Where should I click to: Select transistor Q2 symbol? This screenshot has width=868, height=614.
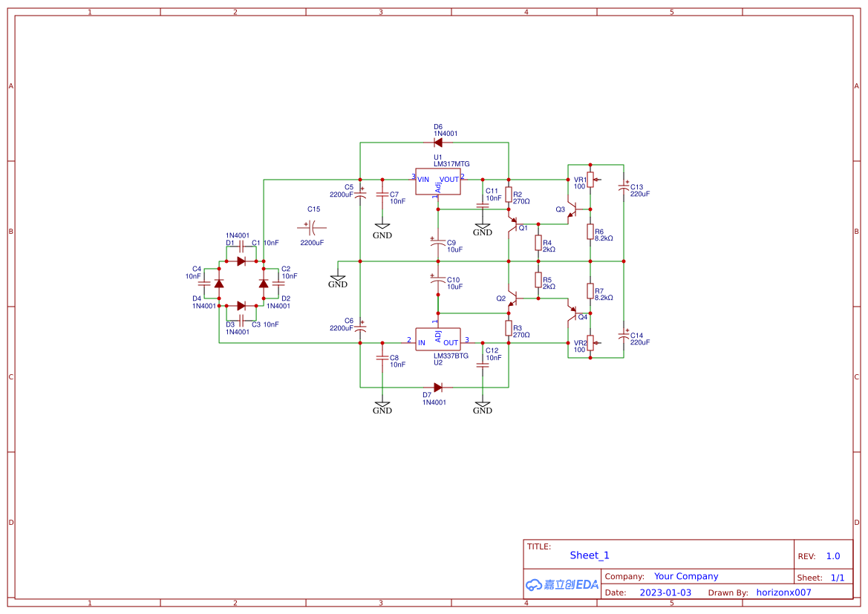click(x=512, y=298)
